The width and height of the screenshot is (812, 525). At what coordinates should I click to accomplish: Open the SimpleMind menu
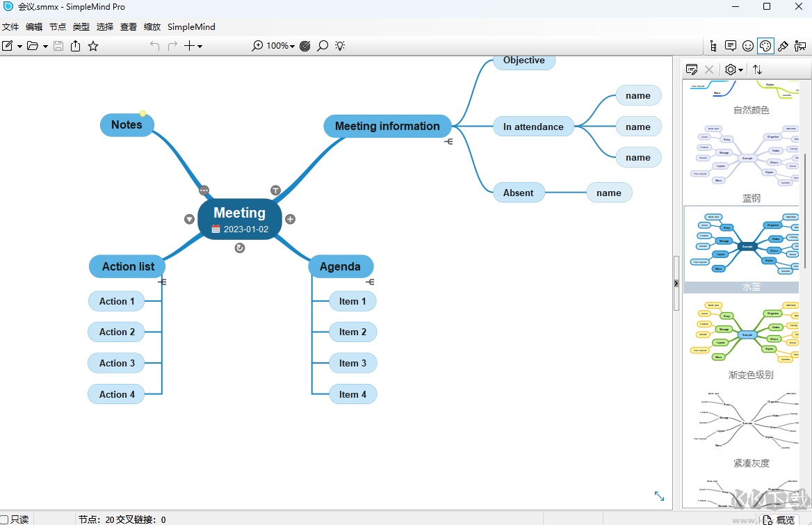point(191,26)
